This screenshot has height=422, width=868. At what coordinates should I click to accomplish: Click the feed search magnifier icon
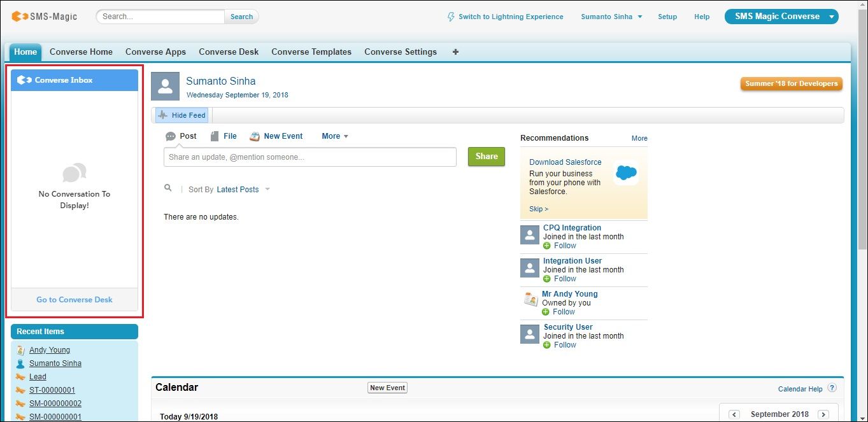pos(168,188)
